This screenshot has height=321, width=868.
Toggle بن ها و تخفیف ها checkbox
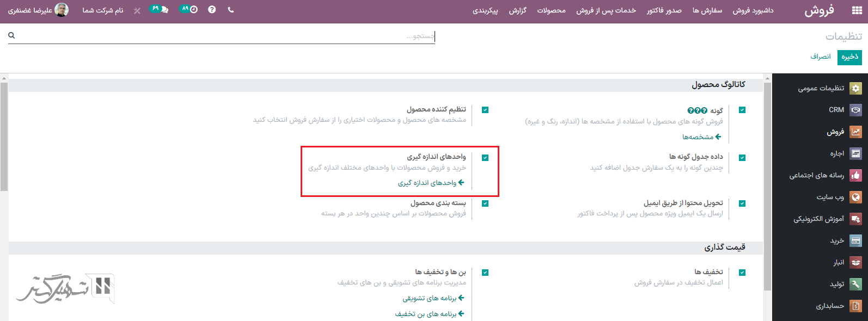485,273
